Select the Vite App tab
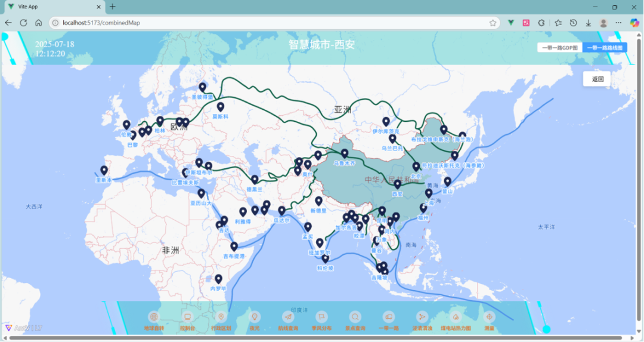 (54, 7)
